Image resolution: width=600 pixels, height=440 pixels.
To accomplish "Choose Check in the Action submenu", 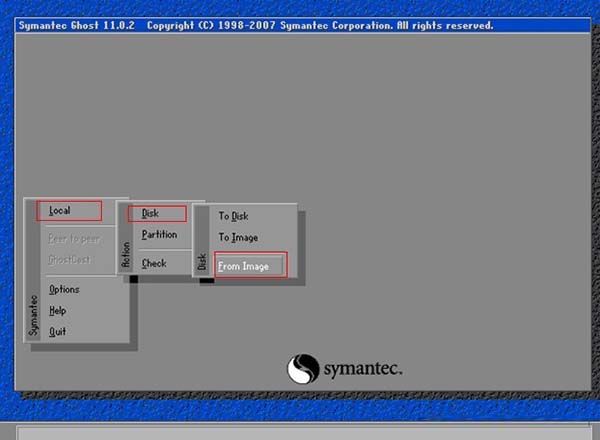I will [154, 263].
